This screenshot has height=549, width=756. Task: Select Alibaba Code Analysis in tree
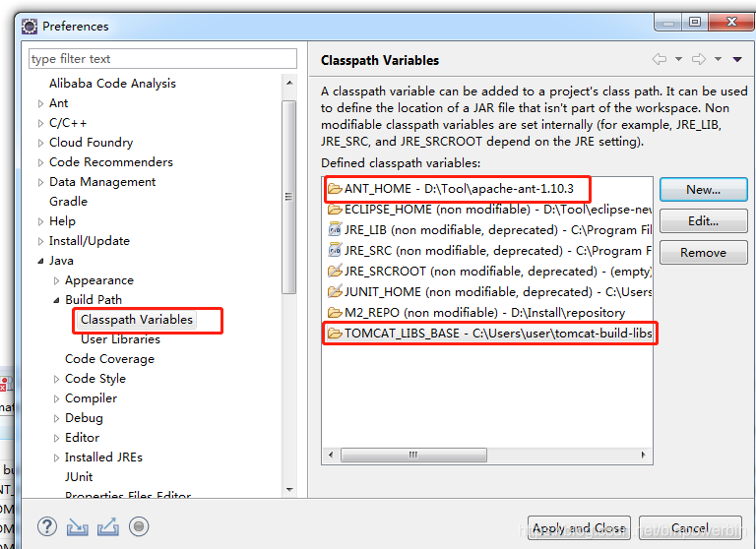(x=112, y=84)
